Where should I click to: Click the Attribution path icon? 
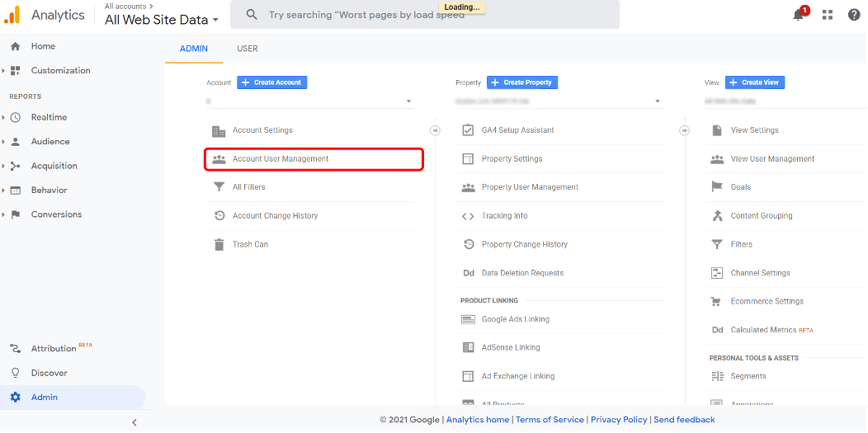(16, 348)
